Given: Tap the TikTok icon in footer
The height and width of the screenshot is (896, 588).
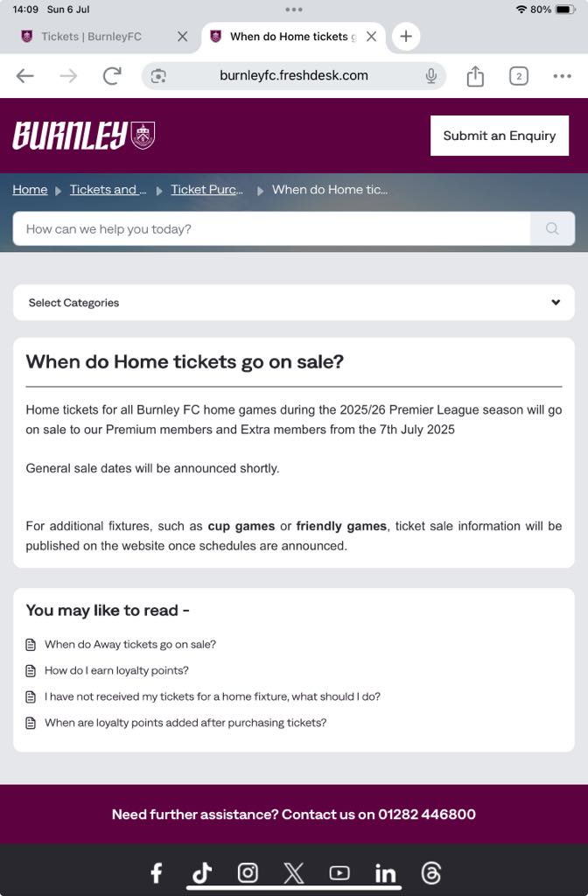Looking at the screenshot, I should click(x=202, y=872).
